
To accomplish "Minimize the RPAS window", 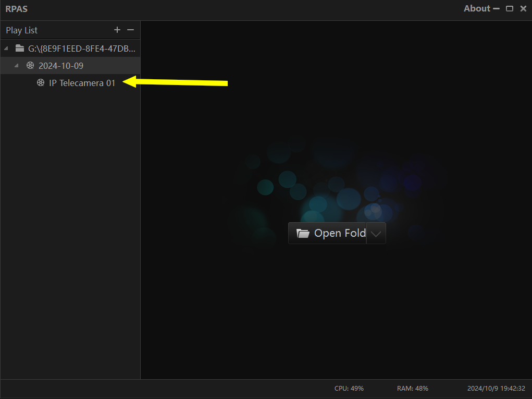I will click(x=496, y=8).
